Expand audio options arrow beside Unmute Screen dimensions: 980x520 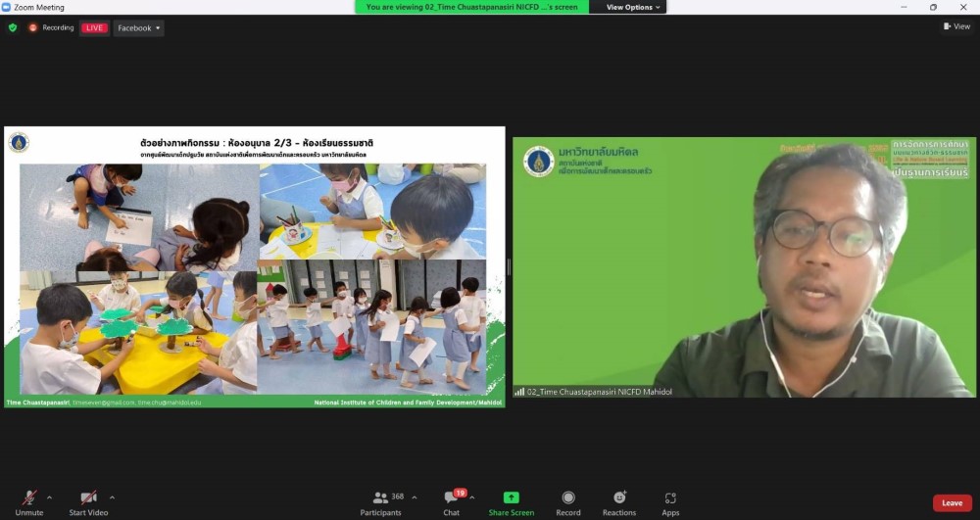click(x=49, y=497)
